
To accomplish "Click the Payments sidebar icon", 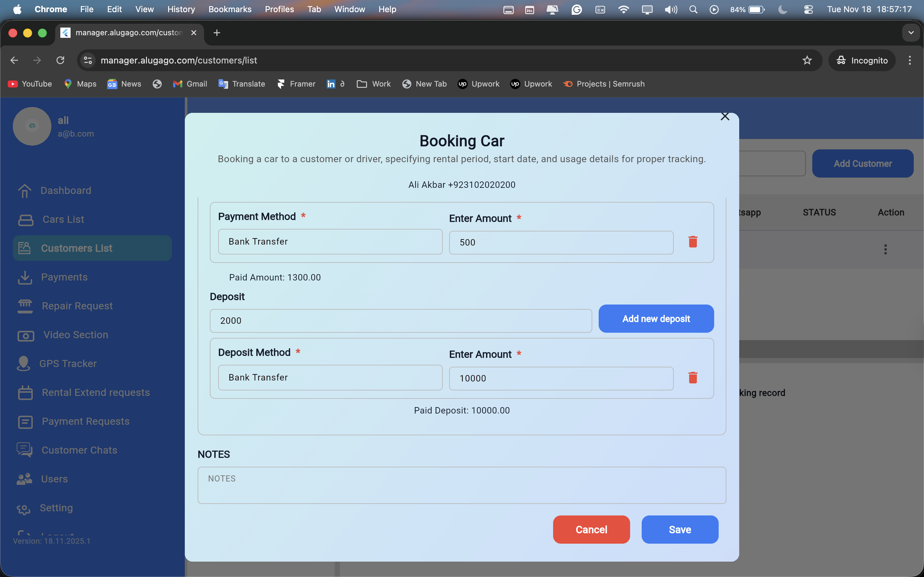I will tap(25, 277).
